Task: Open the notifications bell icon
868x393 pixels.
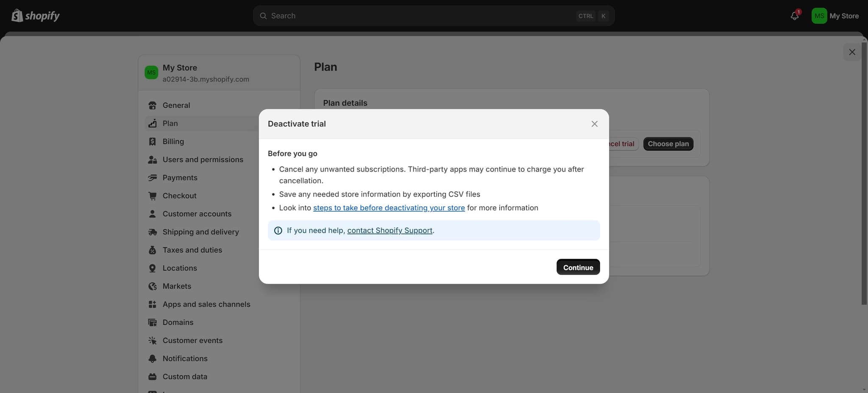Action: [795, 16]
